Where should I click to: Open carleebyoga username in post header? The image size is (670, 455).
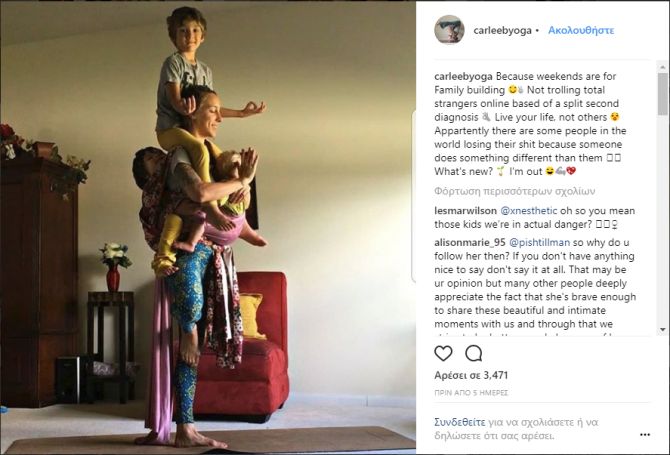(x=502, y=30)
